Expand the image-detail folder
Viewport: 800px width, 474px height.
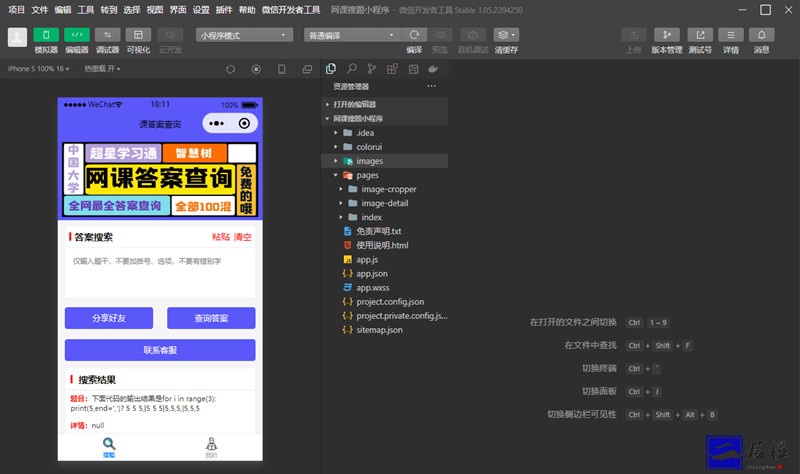(x=385, y=203)
